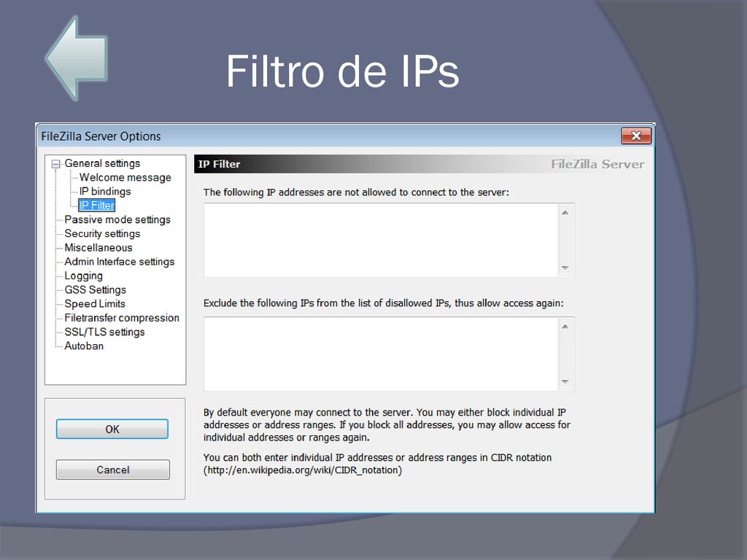Select the Logging options page

point(83,276)
